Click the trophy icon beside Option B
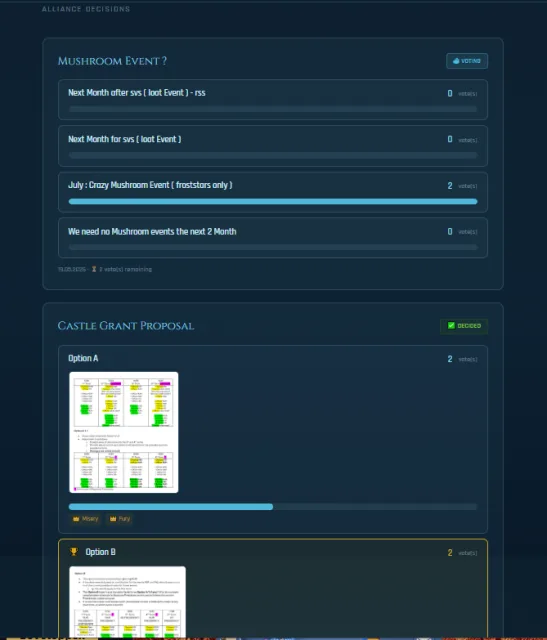This screenshot has width=547, height=640. coord(74,552)
